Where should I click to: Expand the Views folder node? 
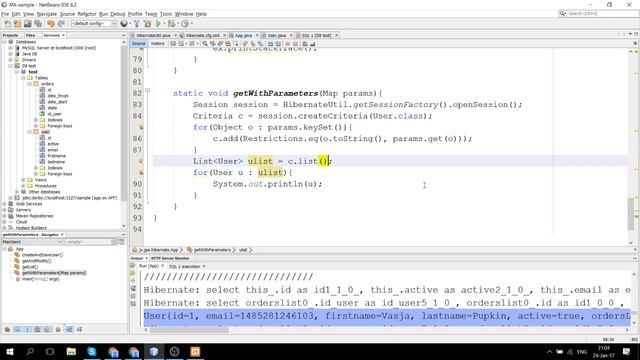pos(23,180)
